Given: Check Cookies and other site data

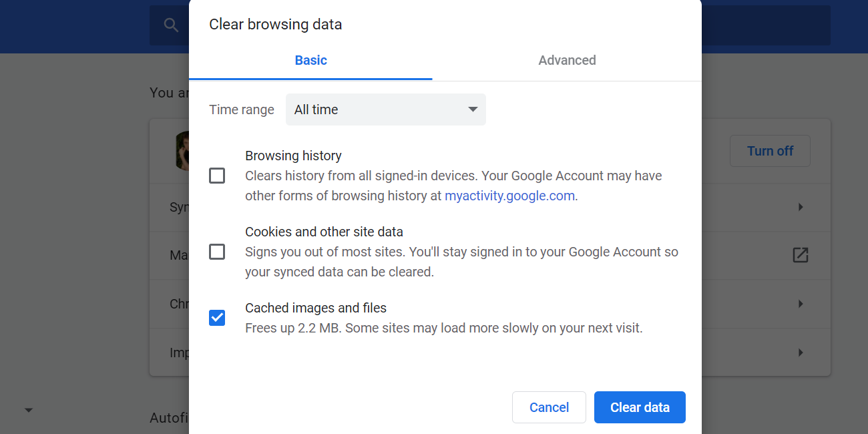Looking at the screenshot, I should 216,251.
